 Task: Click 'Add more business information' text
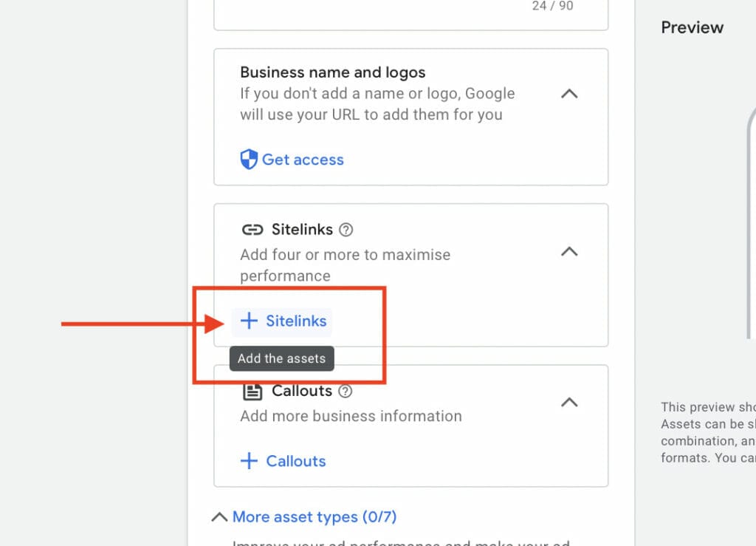[x=351, y=416]
